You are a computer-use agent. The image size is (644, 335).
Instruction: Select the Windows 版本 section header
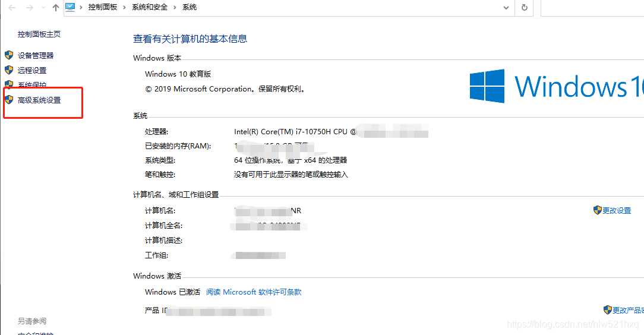click(x=157, y=58)
